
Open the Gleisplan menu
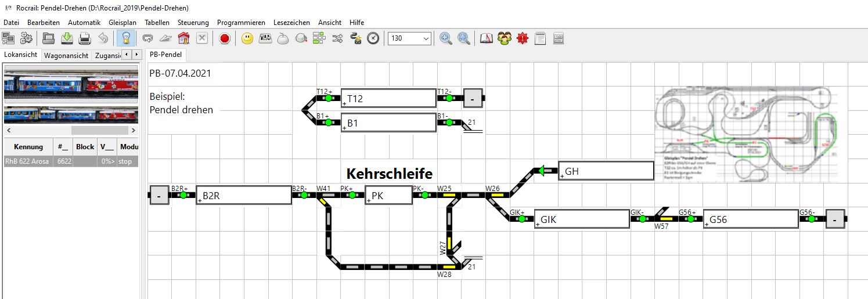pos(122,22)
